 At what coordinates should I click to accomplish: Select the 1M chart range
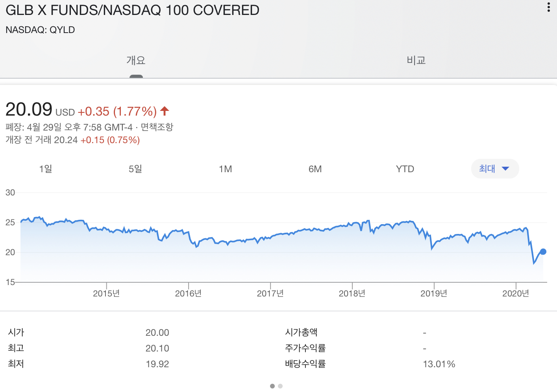tap(226, 169)
